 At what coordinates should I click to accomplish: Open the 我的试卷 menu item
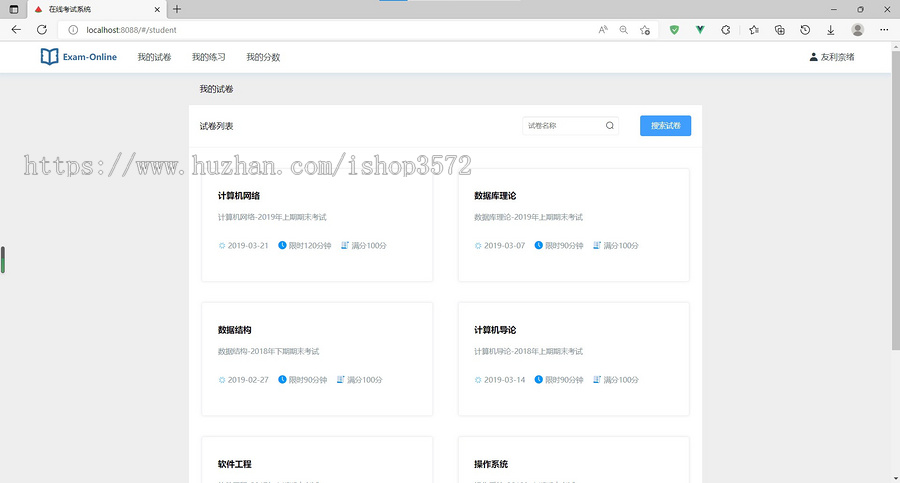(x=154, y=57)
